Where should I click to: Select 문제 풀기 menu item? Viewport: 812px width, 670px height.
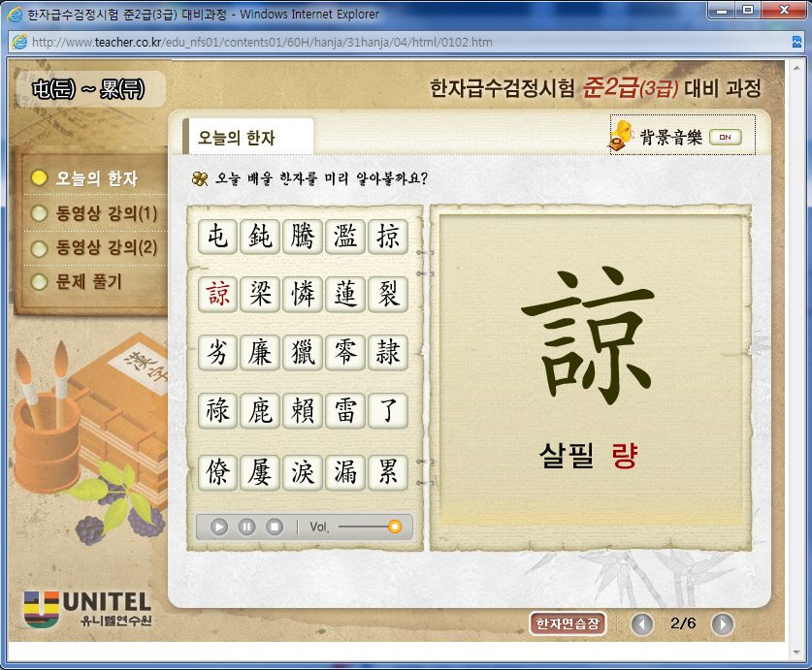(x=77, y=282)
